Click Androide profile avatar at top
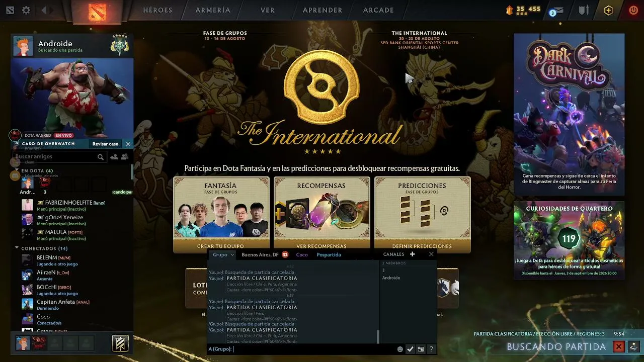 (23, 46)
